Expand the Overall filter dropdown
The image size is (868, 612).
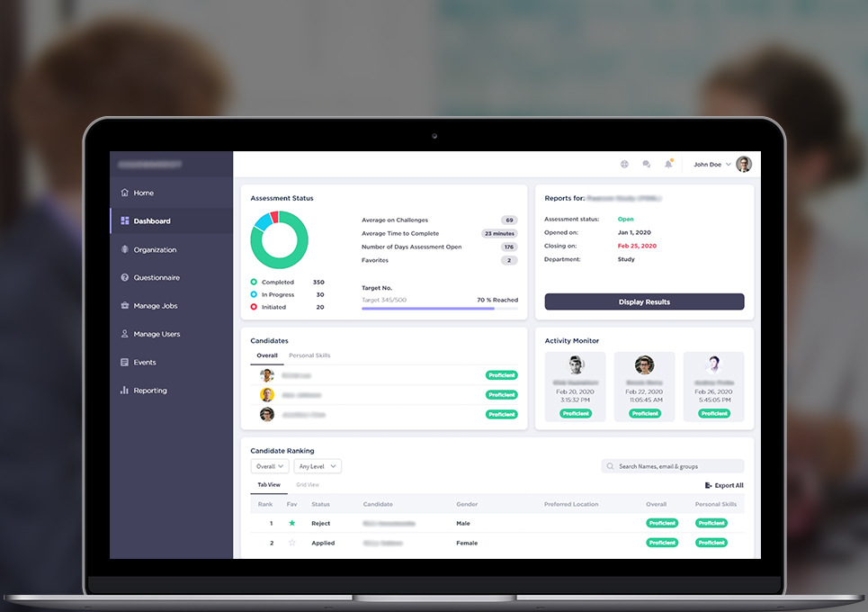pyautogui.click(x=270, y=466)
